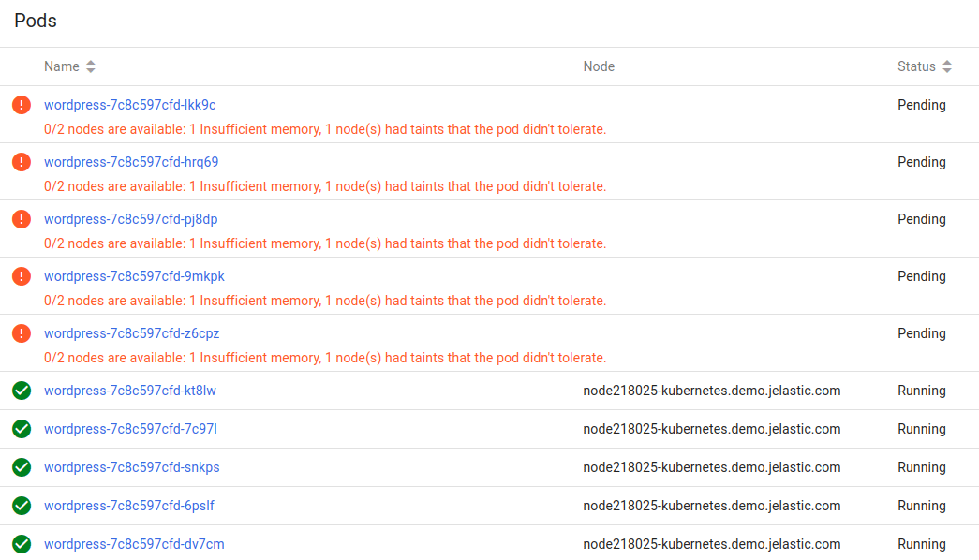Click Pending status of z6cpz pod
Screen dimensions: 979x560
pos(922,333)
